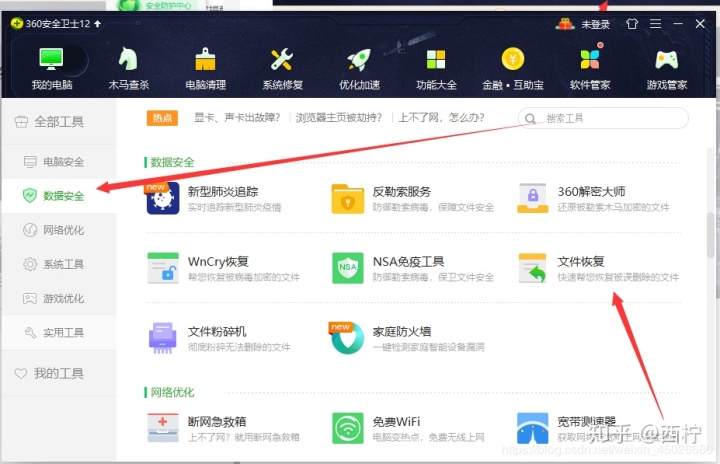Open 金融·互助宝 coin icon
720x464 pixels.
coord(512,59)
